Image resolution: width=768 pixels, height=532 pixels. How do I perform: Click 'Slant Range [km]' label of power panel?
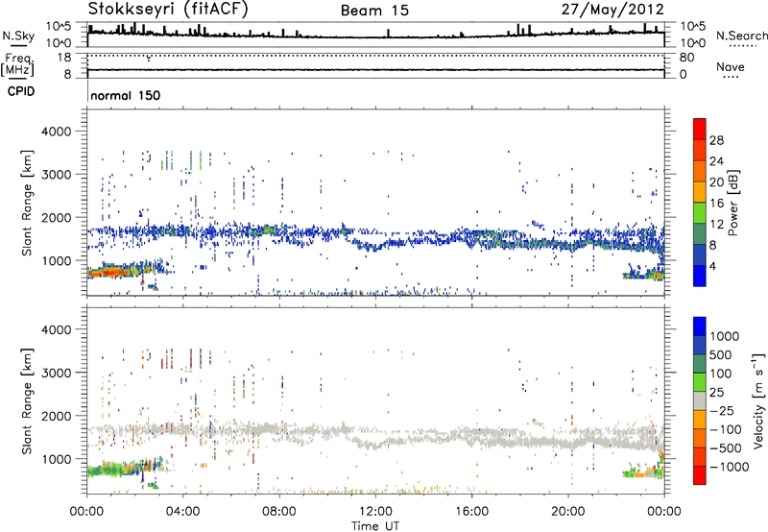point(27,203)
